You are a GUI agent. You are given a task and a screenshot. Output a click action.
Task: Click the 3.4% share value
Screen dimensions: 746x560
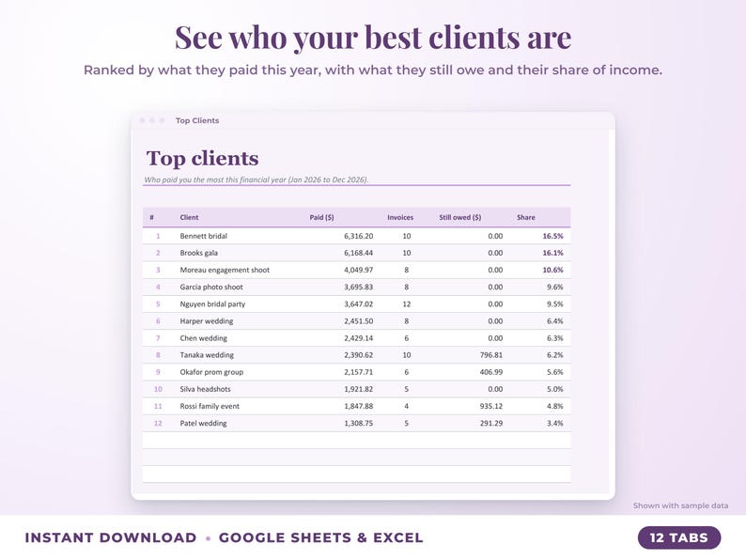point(554,424)
